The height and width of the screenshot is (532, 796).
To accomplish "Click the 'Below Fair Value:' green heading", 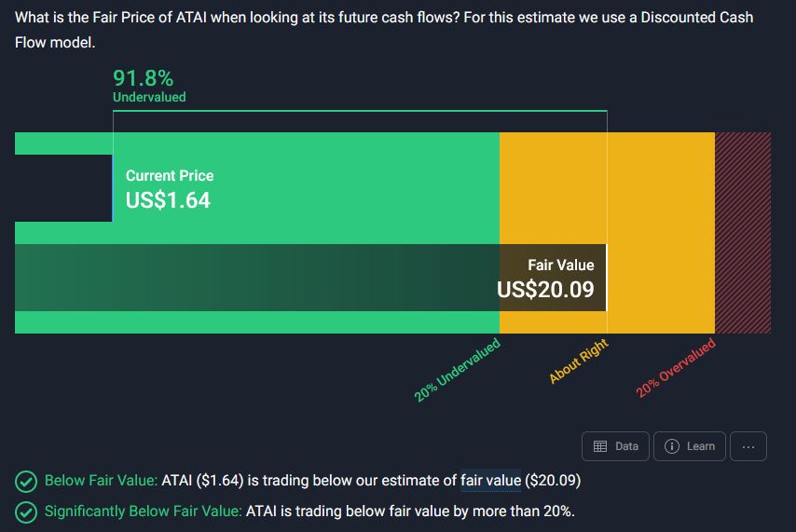I will pos(101,481).
